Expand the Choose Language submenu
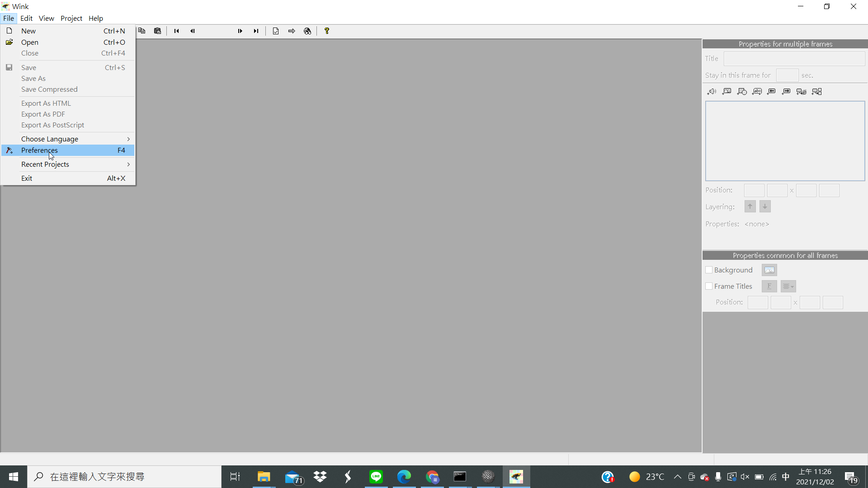Viewport: 868px width, 488px height. (x=68, y=139)
